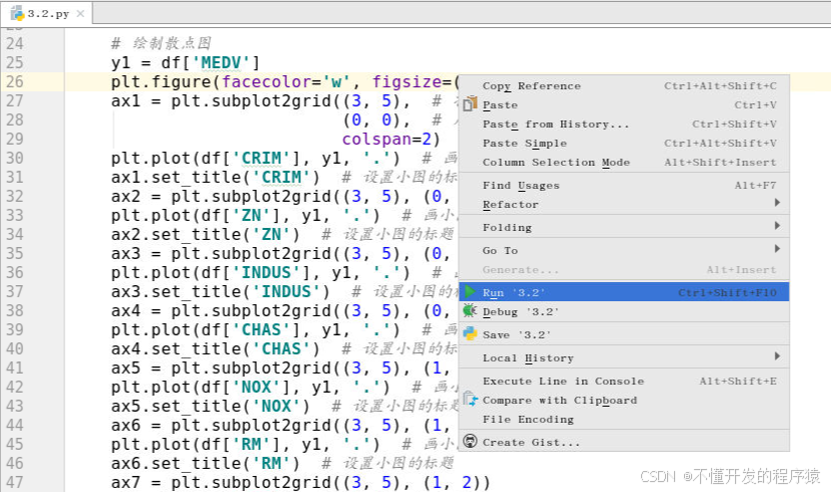Expand the Go To submenu arrow
Image resolution: width=832 pixels, height=492 pixels.
(x=777, y=248)
